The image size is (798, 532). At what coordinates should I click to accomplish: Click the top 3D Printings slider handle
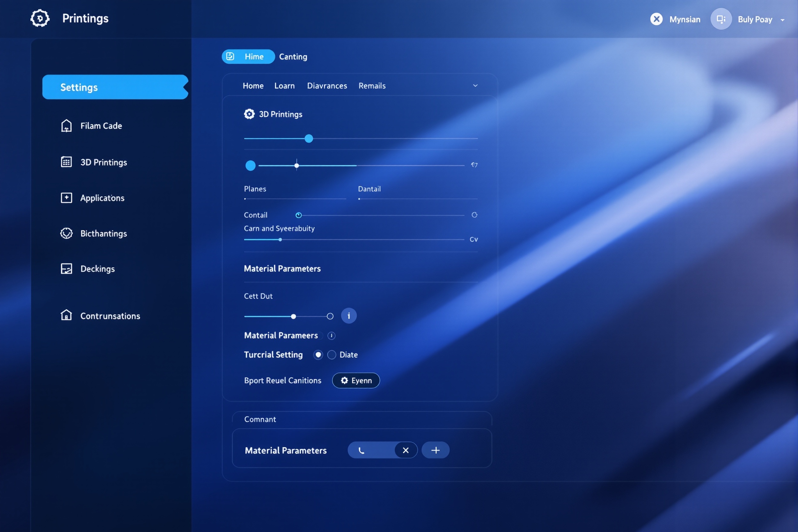309,138
